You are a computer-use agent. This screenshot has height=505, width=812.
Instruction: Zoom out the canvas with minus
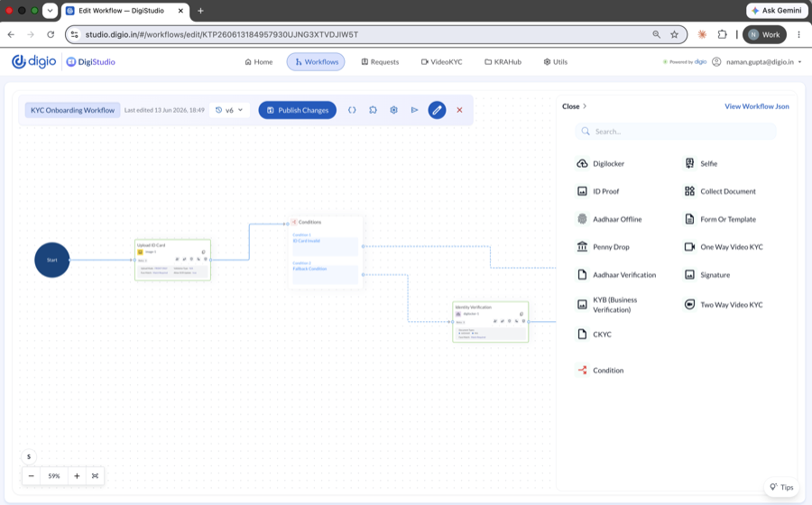click(x=32, y=476)
